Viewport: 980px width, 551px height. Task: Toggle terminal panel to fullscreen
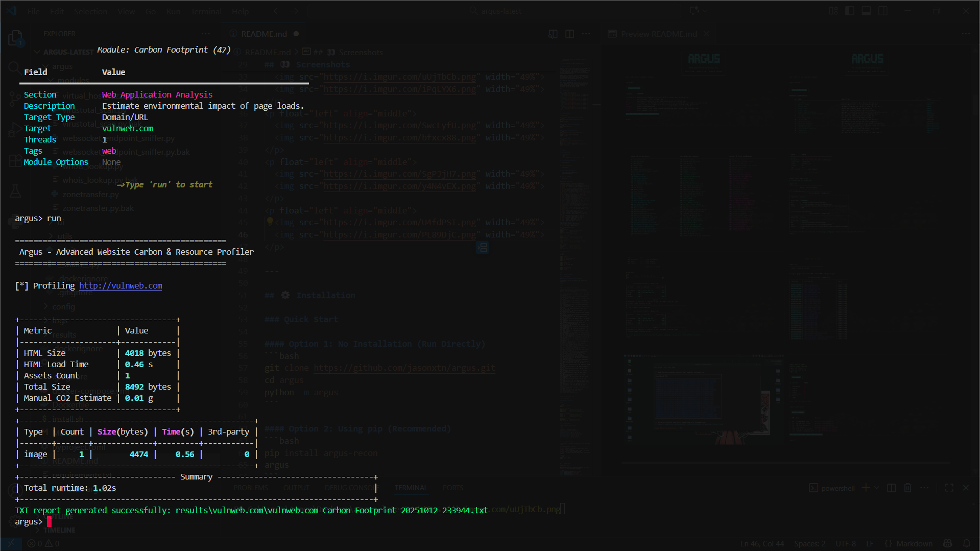[949, 488]
